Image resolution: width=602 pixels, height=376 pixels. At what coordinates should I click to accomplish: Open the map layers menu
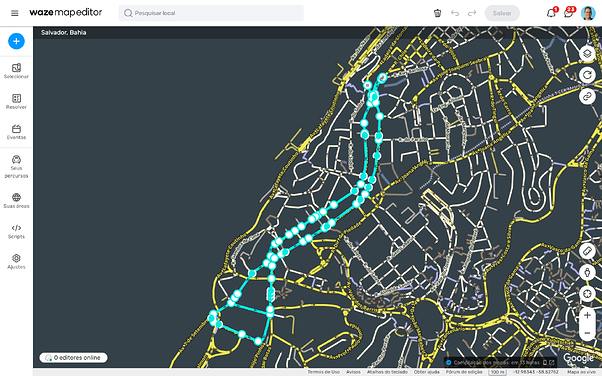pyautogui.click(x=587, y=53)
